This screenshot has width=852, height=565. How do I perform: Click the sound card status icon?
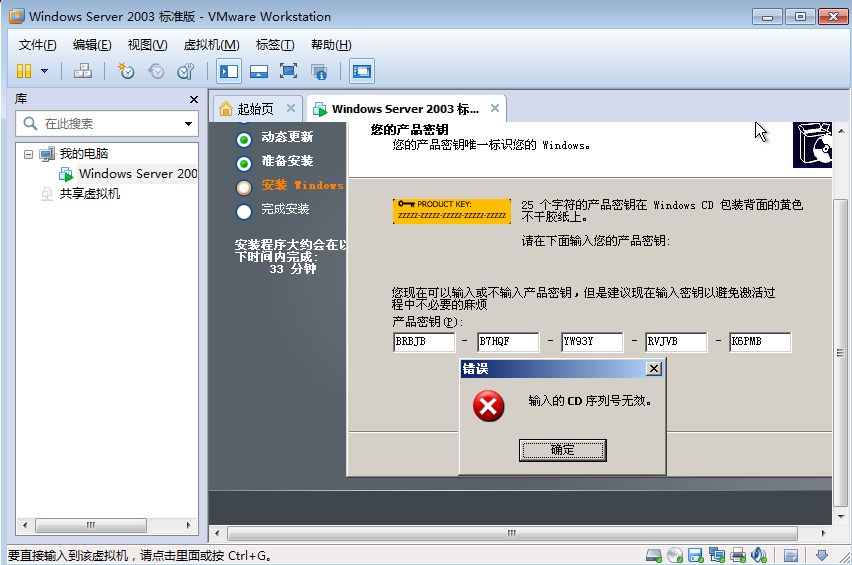click(x=759, y=555)
